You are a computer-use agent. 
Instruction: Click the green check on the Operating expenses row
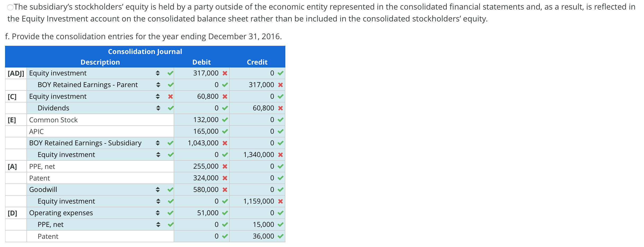(170, 213)
